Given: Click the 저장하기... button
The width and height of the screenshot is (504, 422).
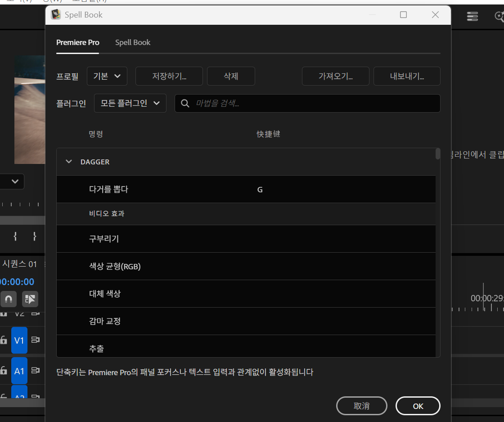Looking at the screenshot, I should pos(169,76).
